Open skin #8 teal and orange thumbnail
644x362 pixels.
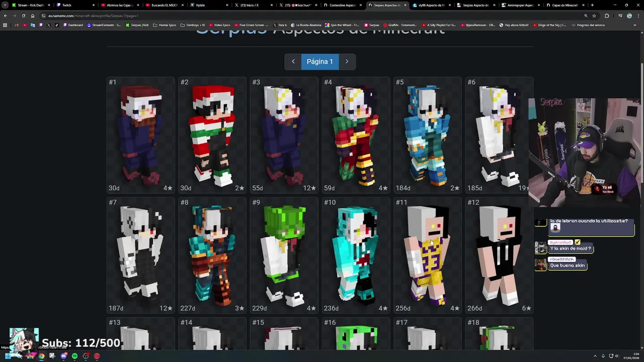tap(212, 255)
